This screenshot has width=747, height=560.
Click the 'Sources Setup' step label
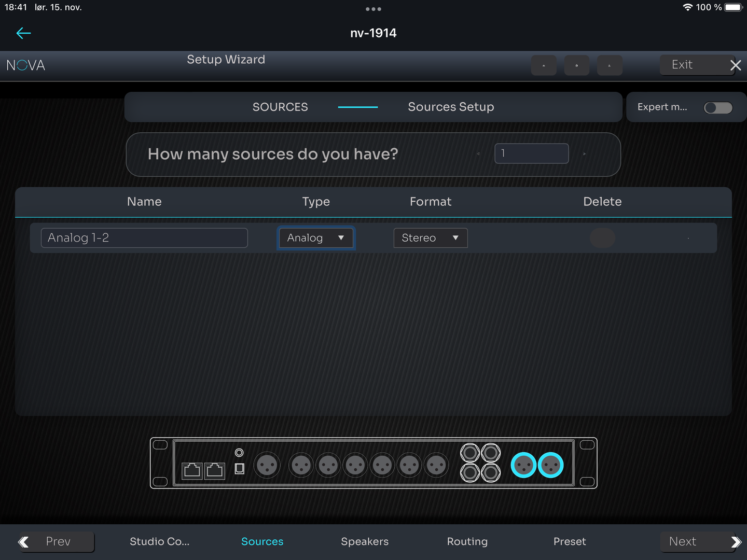click(451, 107)
